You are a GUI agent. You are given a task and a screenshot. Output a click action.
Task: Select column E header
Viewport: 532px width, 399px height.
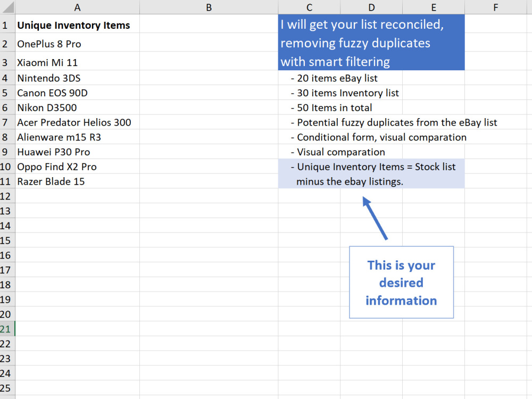(x=433, y=7)
